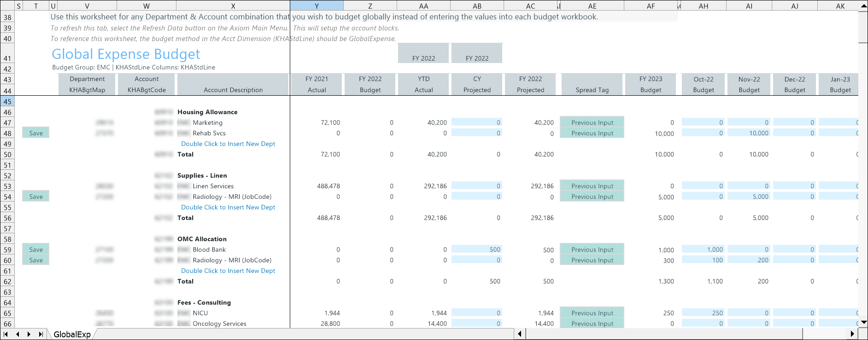Jump to the last sheet using the tab navigation arrow

pos(41,334)
